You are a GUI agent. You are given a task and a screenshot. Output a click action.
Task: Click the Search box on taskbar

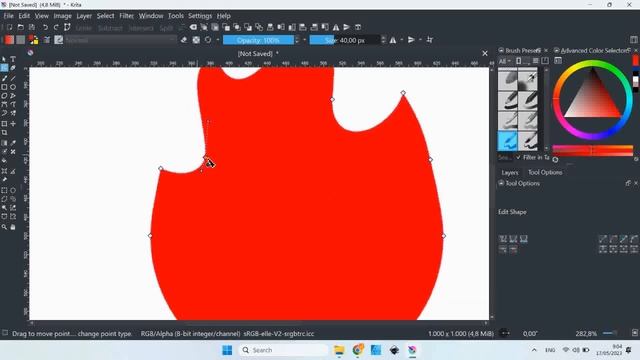point(283,350)
